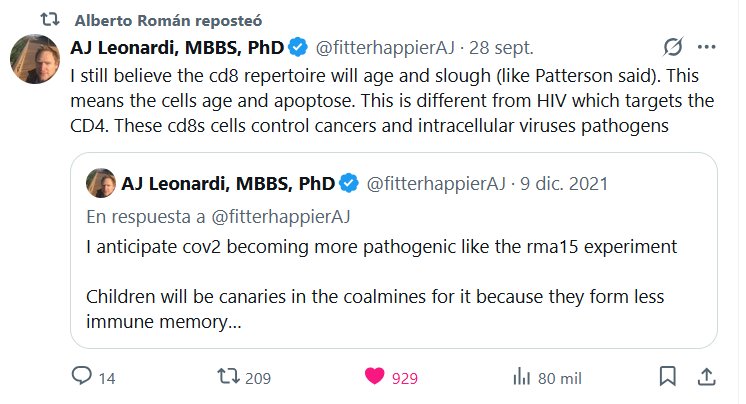Click the share upload arrow icon

point(705,377)
